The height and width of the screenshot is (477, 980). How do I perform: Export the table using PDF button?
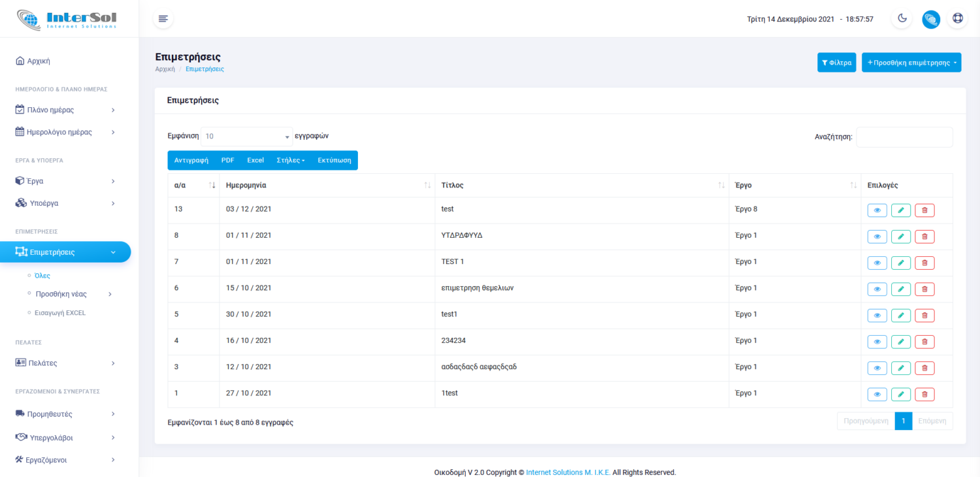[227, 160]
